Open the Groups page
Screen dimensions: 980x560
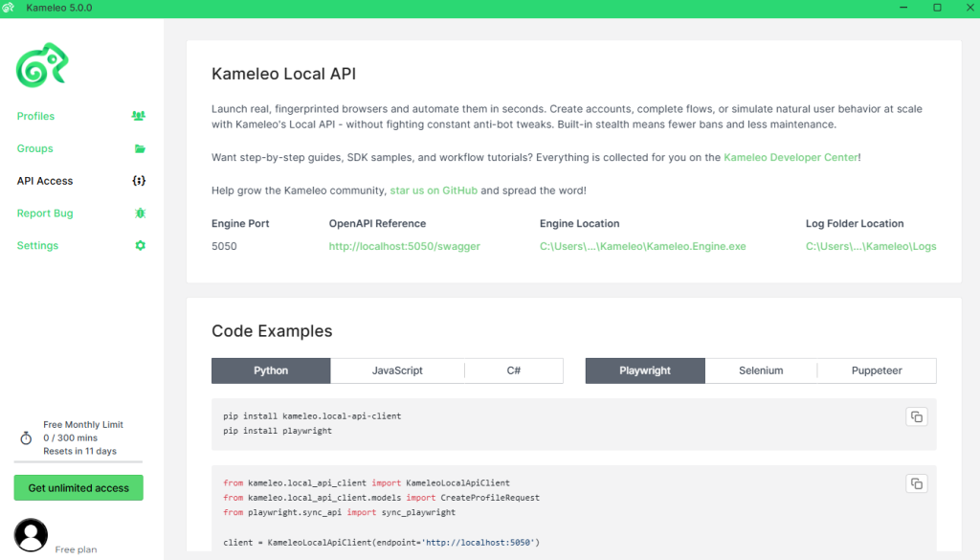(x=35, y=148)
